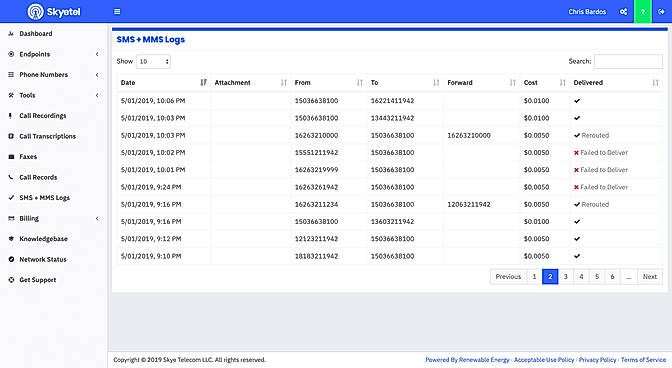Go to page 5
This screenshot has height=368, width=672.
pos(597,277)
